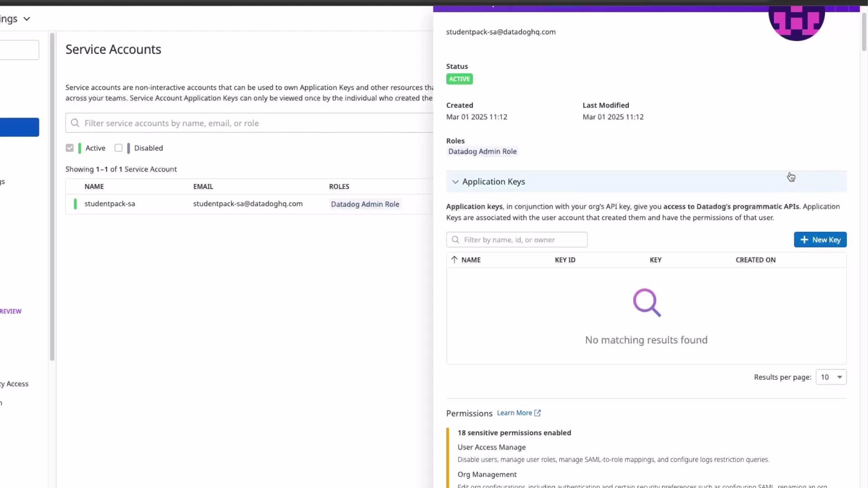The width and height of the screenshot is (868, 488).
Task: Open the Learn More permissions link
Action: click(x=514, y=413)
